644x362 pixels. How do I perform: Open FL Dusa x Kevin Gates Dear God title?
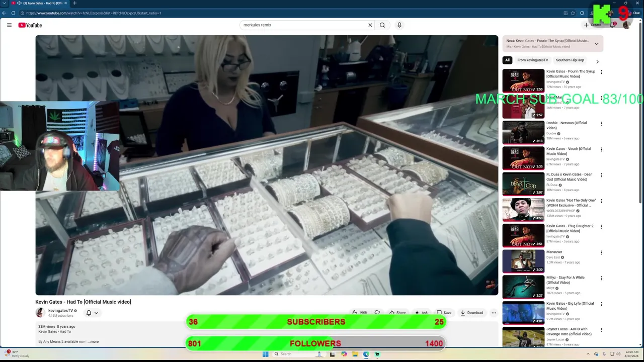(569, 177)
